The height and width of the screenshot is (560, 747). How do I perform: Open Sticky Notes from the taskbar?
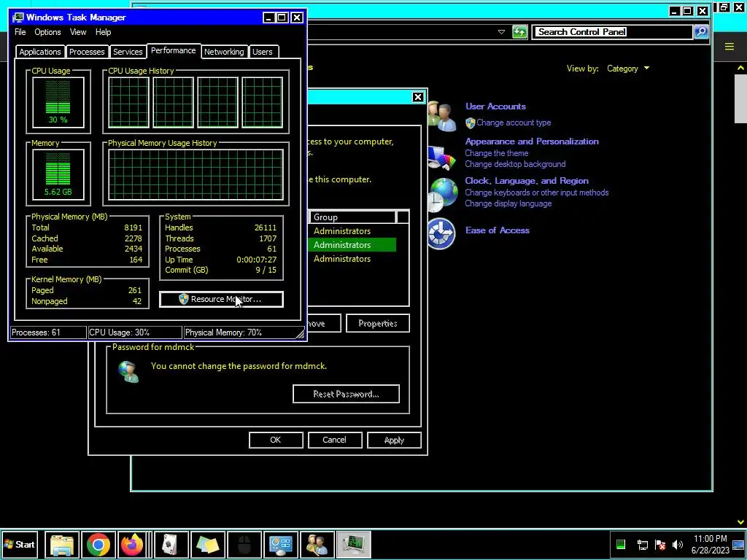pos(207,544)
